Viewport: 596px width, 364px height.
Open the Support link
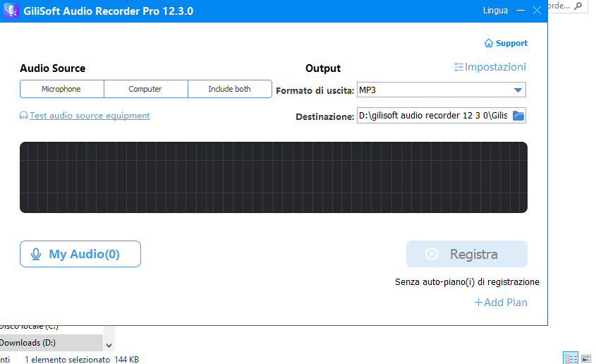pyautogui.click(x=511, y=43)
